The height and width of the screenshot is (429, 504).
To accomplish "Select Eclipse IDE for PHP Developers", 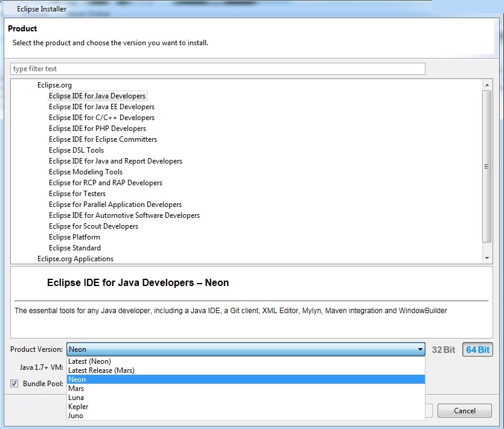I will (97, 129).
